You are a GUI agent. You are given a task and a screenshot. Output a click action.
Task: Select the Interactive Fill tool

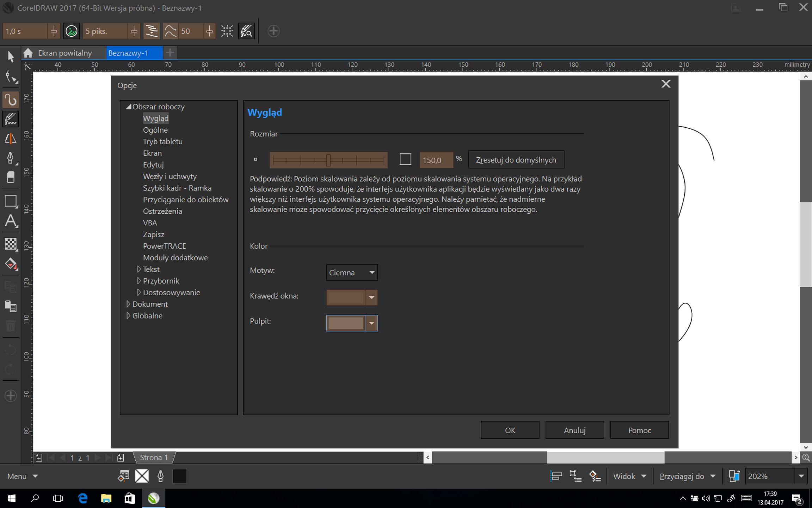11,264
